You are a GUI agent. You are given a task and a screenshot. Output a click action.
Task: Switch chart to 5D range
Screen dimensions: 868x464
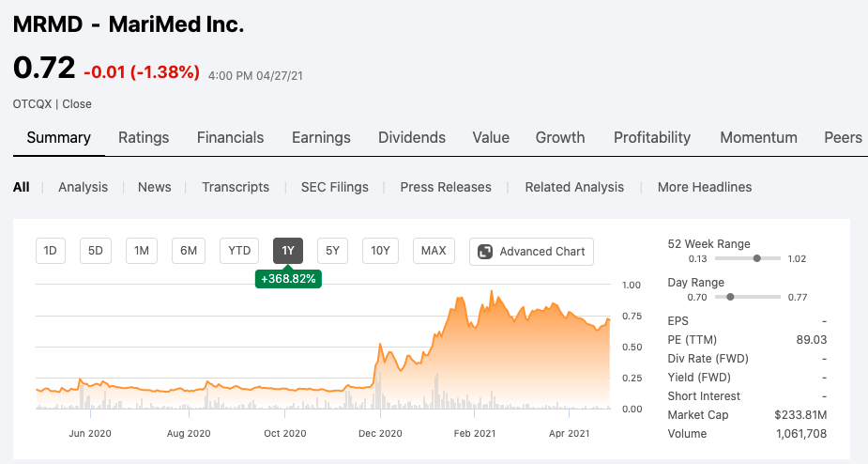point(96,251)
